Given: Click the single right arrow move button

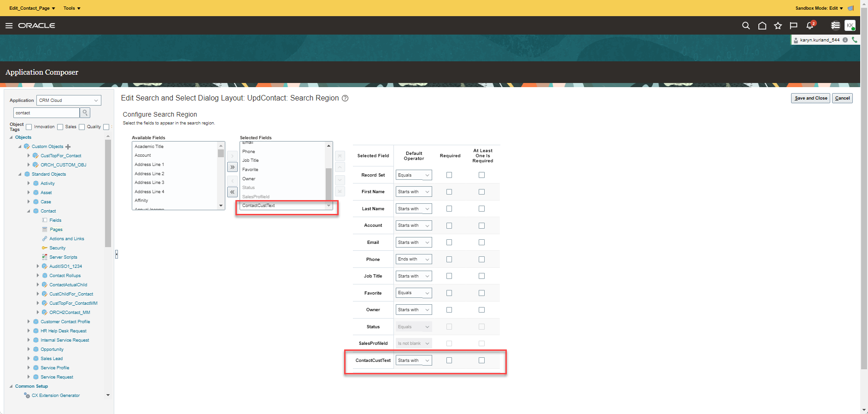Looking at the screenshot, I should pyautogui.click(x=233, y=156).
